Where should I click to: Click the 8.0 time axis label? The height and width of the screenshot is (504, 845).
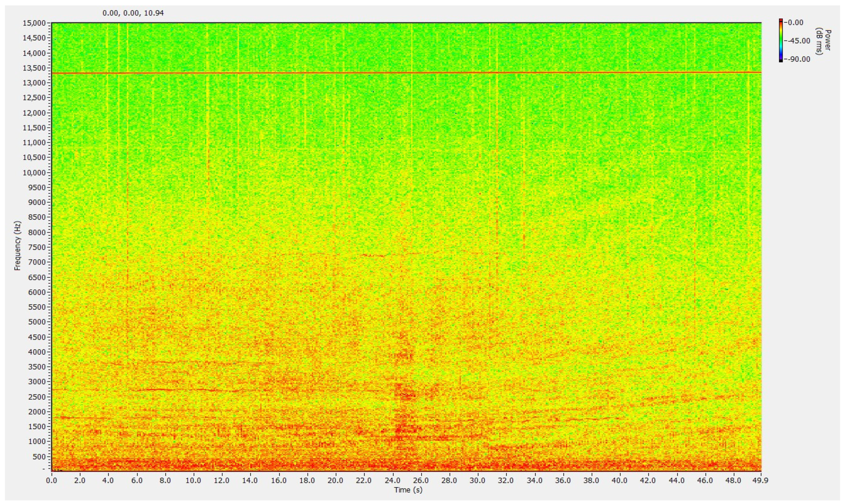pyautogui.click(x=165, y=481)
